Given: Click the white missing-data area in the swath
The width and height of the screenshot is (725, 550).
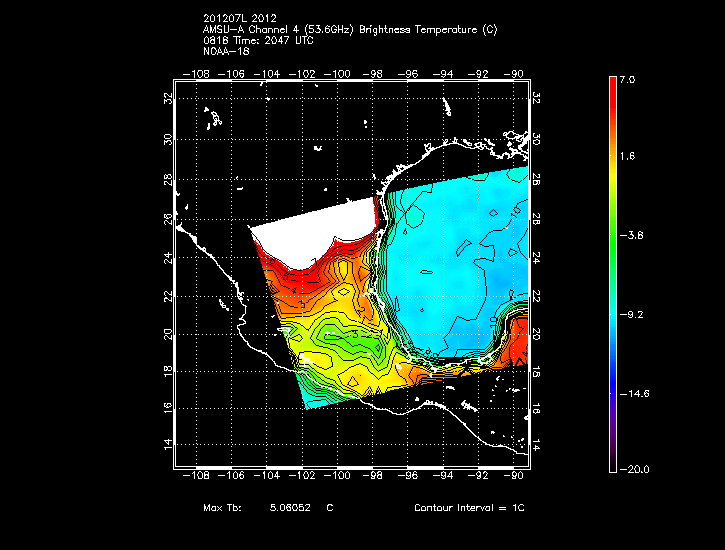Looking at the screenshot, I should pos(300,240).
